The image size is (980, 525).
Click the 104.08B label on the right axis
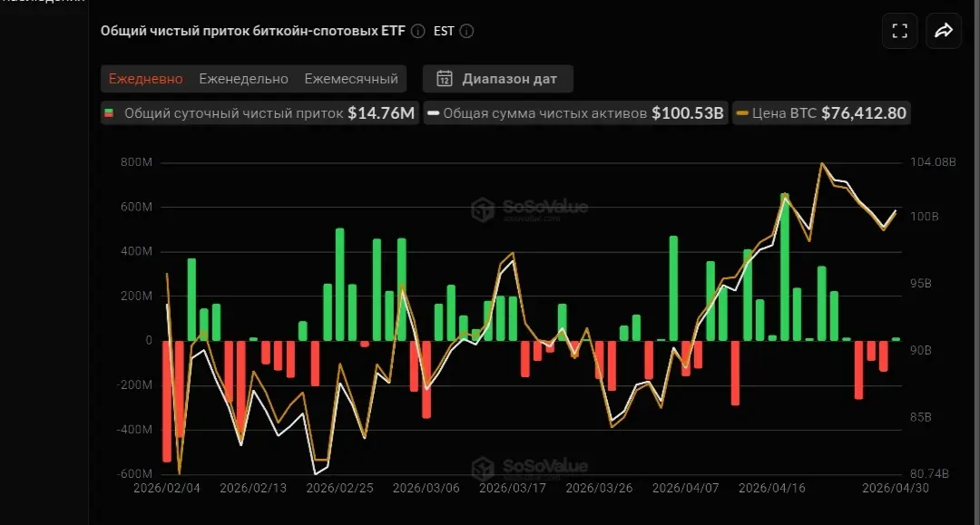933,162
